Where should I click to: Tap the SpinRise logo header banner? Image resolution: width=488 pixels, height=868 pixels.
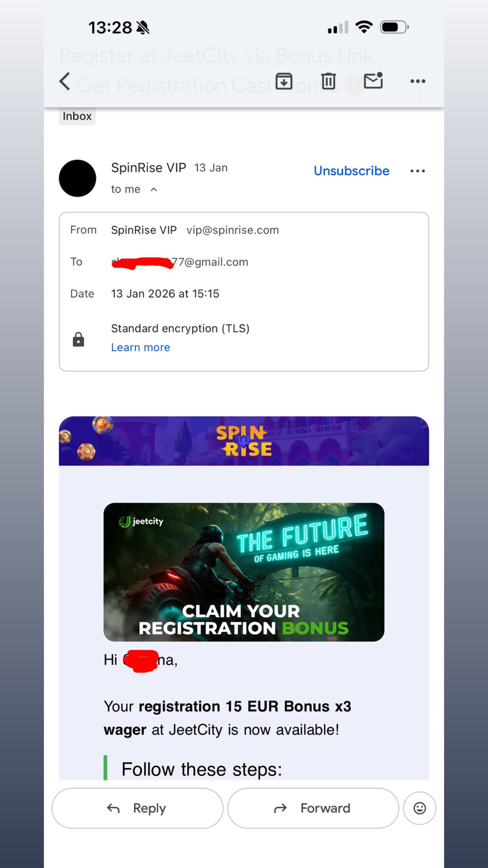tap(244, 441)
